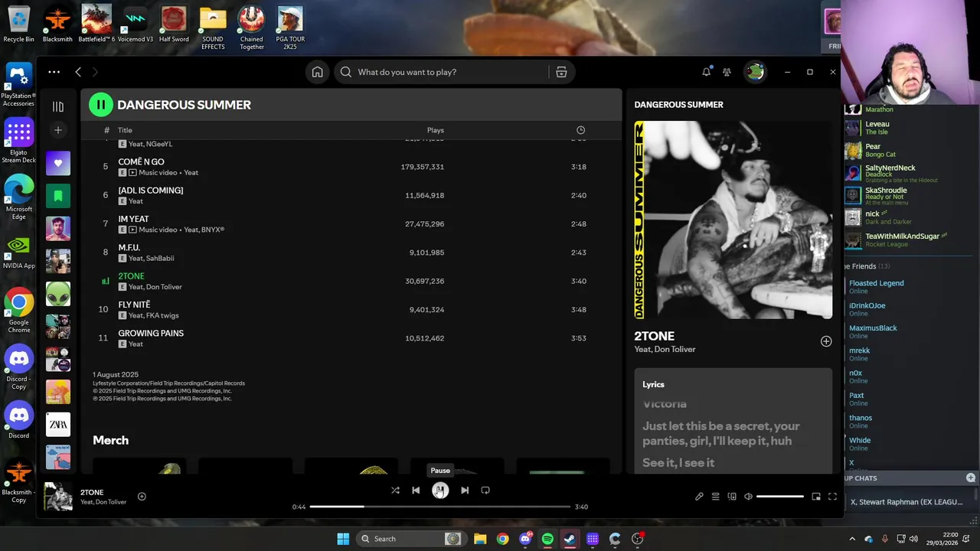Open FKA twigs artist link
The image size is (980, 551).
click(162, 315)
